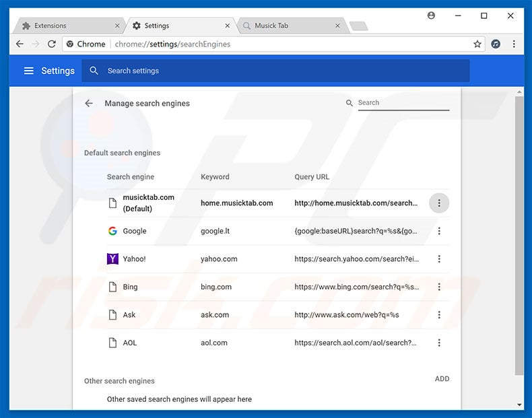Click the scrollbar up arrow

tap(519, 92)
